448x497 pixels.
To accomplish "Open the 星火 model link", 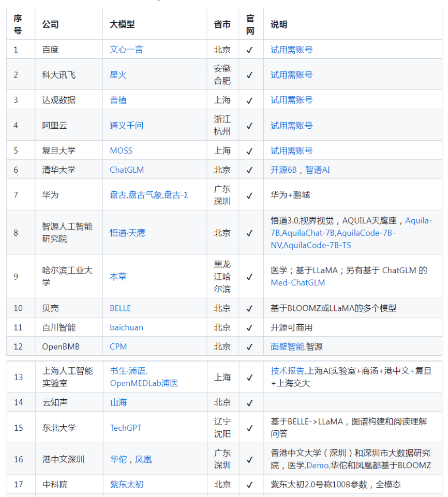I will click(x=118, y=75).
